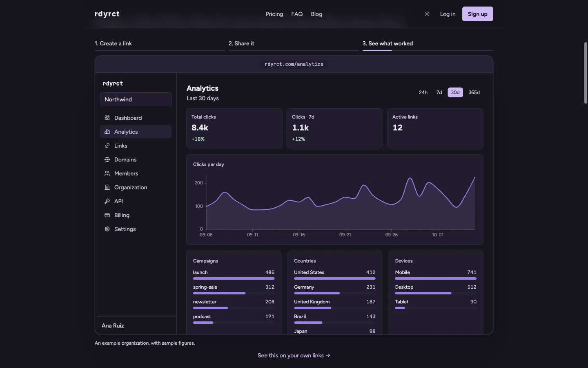Click the Organization building icon

click(x=107, y=187)
